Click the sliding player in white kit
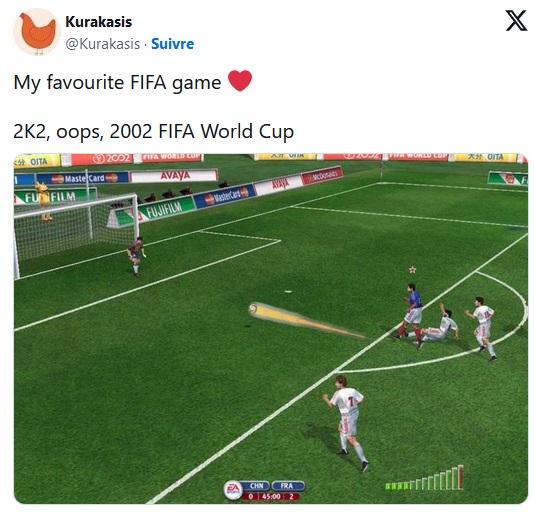Viewport: 535px width, 512px height. tap(439, 325)
